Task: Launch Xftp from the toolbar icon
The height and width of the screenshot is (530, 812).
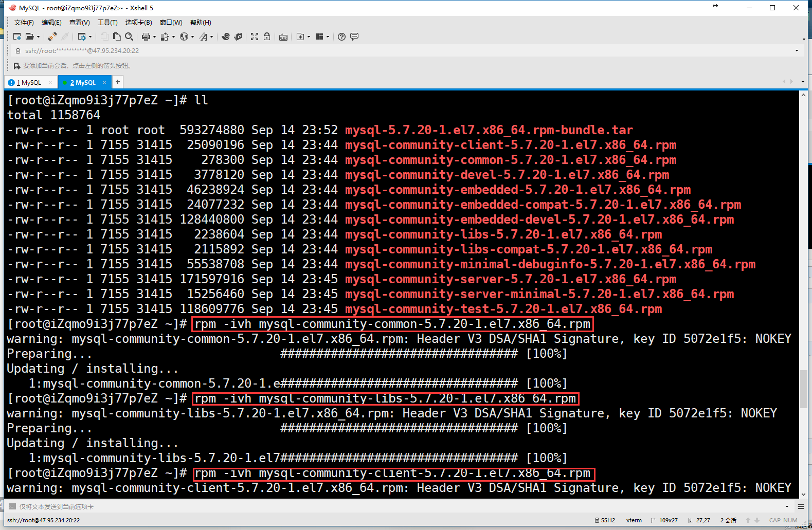Action: 226,36
